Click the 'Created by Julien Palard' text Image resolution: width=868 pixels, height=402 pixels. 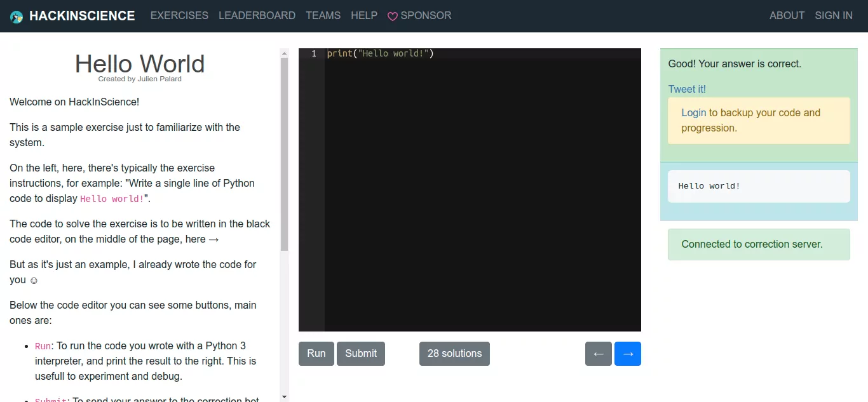point(140,79)
